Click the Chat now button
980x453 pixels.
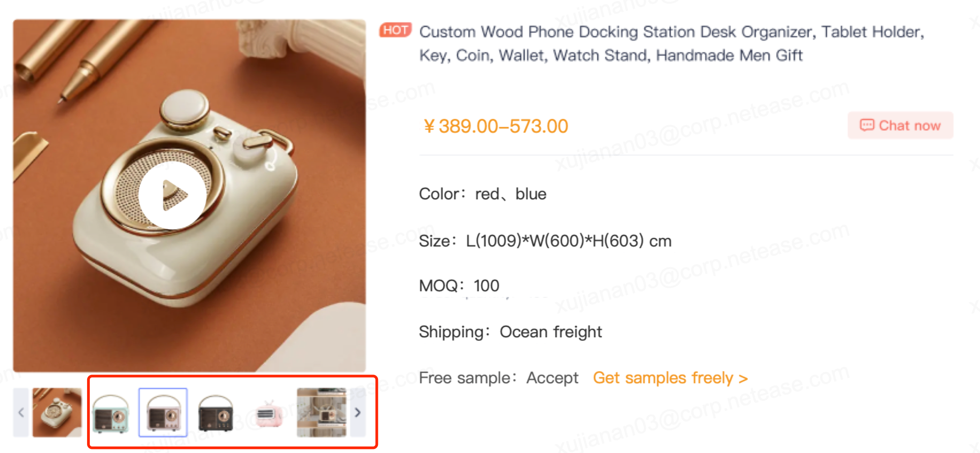[x=901, y=125]
